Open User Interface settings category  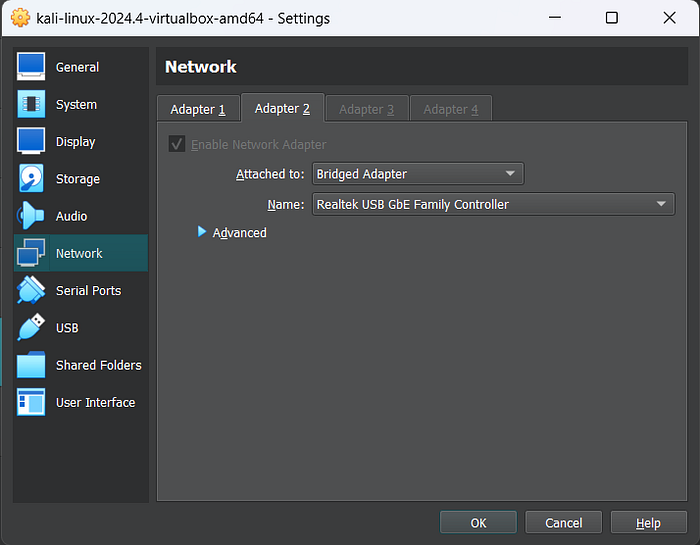coord(81,402)
